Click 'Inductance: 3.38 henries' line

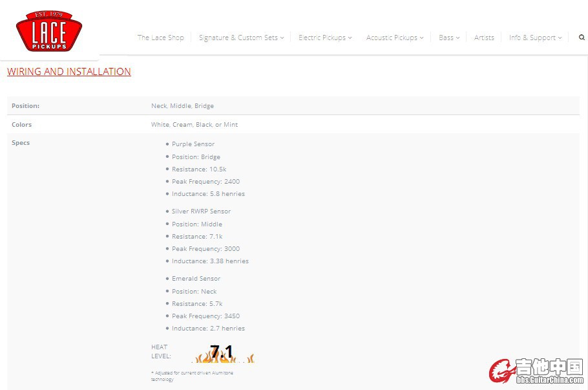[x=211, y=261]
